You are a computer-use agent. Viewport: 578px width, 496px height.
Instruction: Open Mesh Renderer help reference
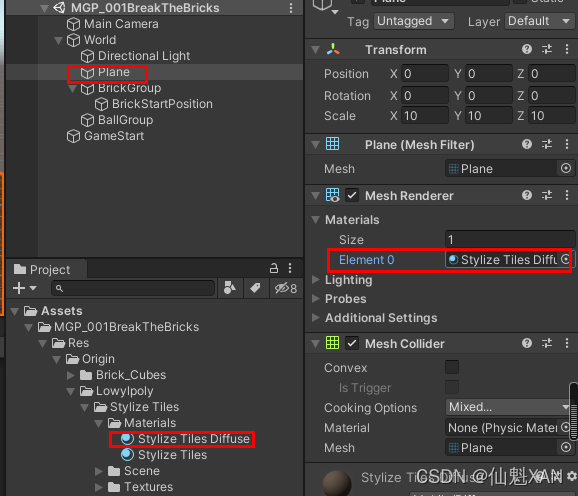click(x=527, y=195)
